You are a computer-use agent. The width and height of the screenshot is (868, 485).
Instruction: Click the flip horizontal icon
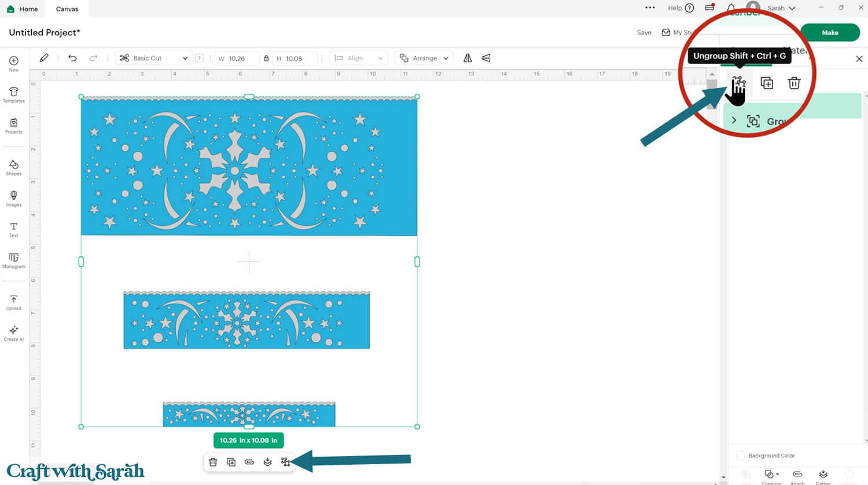(468, 58)
